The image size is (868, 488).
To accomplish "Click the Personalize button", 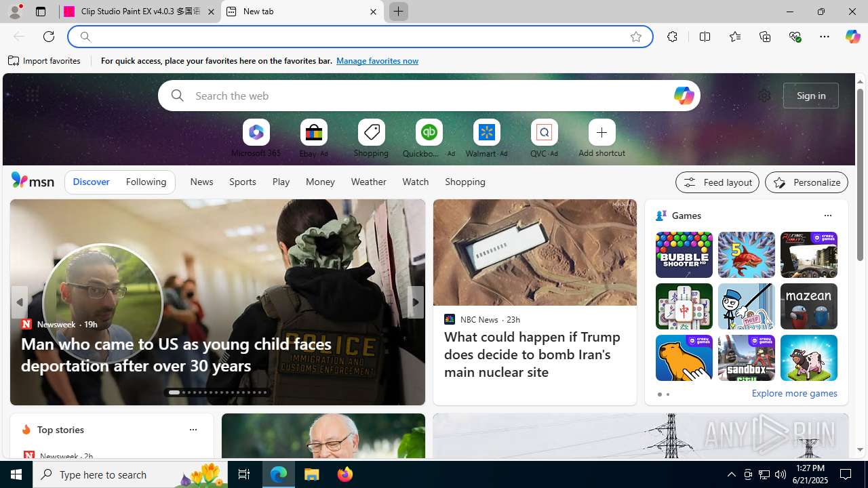I will (x=806, y=182).
